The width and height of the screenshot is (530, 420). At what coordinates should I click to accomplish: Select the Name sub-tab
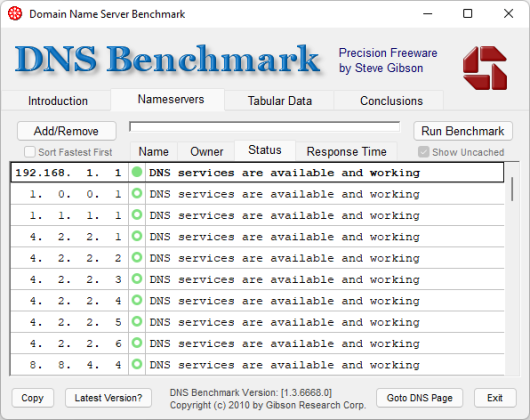[153, 151]
